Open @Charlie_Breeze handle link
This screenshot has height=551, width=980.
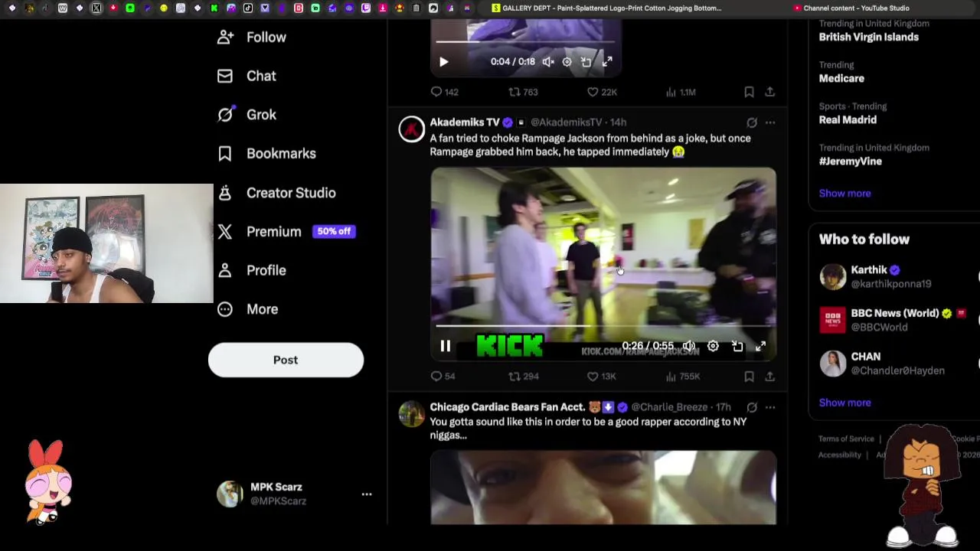click(x=670, y=407)
